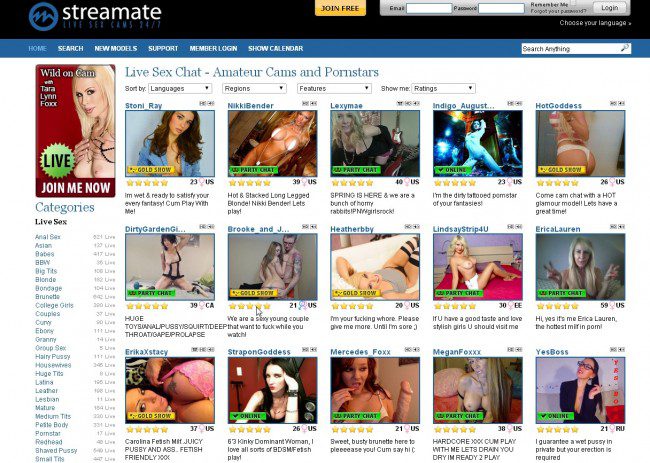Click the EricaLauren cam thumbnail

point(580,267)
